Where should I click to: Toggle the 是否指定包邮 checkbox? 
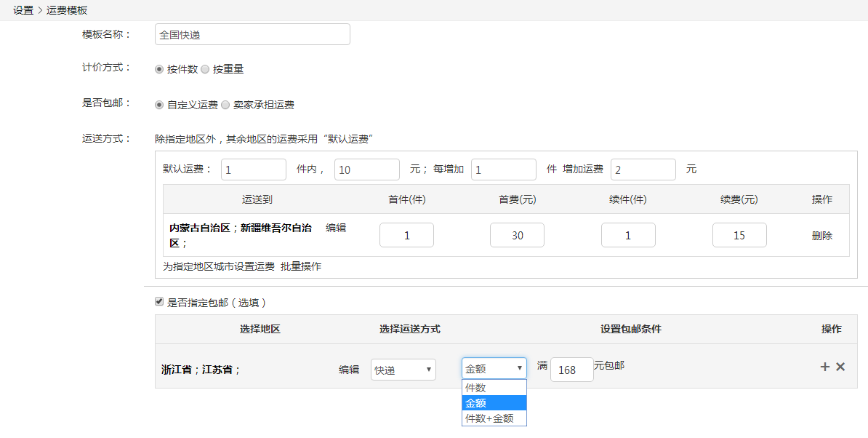[159, 302]
